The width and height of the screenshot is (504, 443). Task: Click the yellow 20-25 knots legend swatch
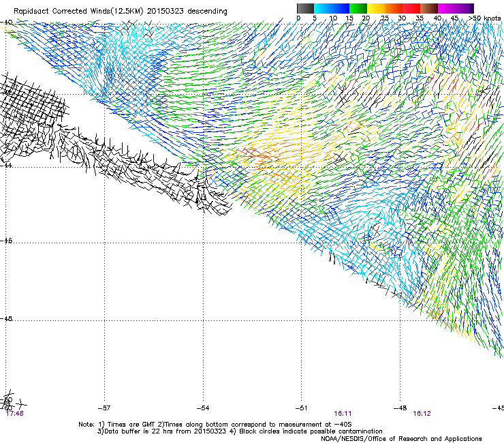coord(376,8)
